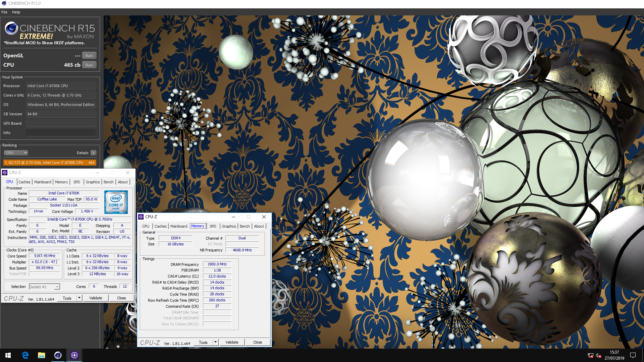This screenshot has height=362, width=644.
Task: Click the Intel Core i7 inside logo
Action: coord(116,202)
